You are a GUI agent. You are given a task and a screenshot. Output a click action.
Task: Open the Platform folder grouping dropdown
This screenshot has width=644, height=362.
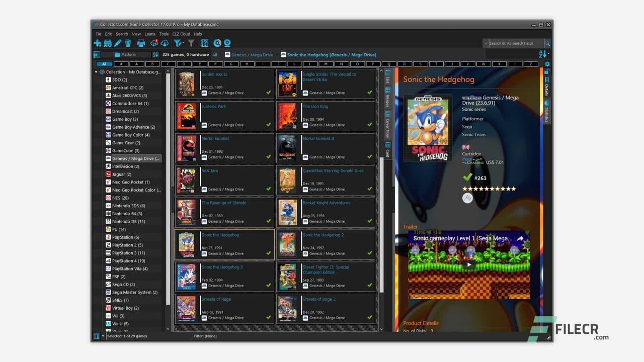[129, 54]
